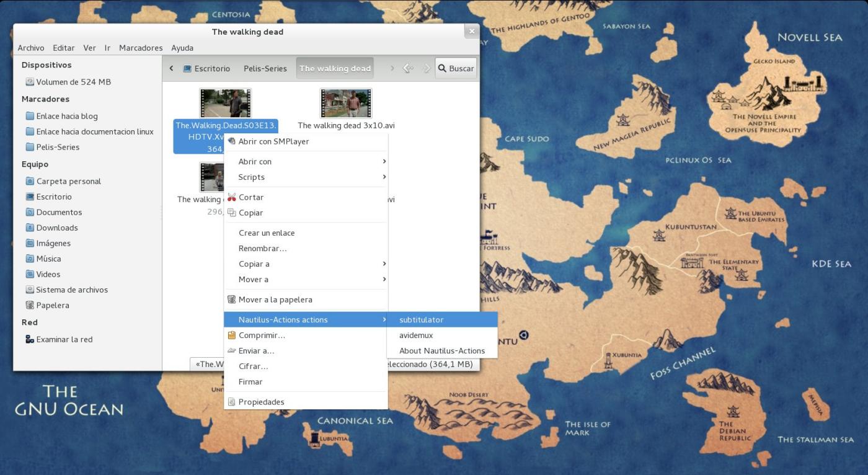The image size is (868, 475).
Task: Select Copiar in the context menu
Action: point(306,213)
